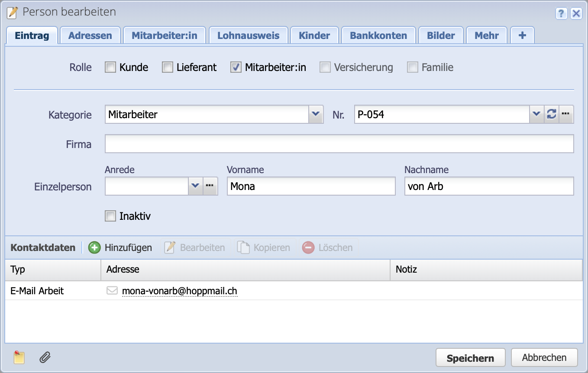Click the mona-vonarb@hoppmail.ch email link
Image resolution: width=588 pixels, height=373 pixels.
[x=180, y=290]
